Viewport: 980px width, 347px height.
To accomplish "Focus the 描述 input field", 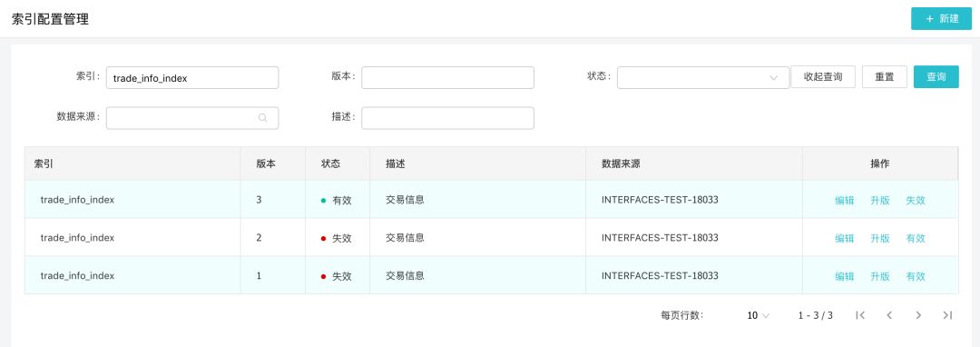I will pos(447,118).
